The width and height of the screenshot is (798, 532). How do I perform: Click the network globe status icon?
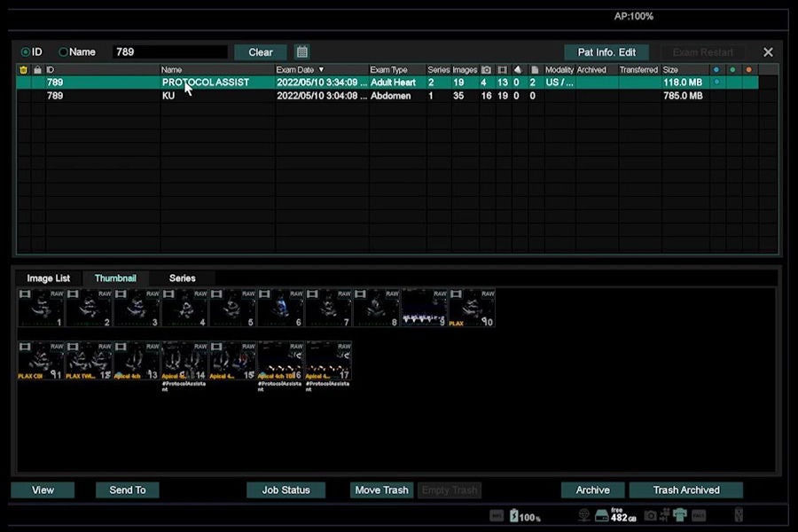[x=584, y=516]
